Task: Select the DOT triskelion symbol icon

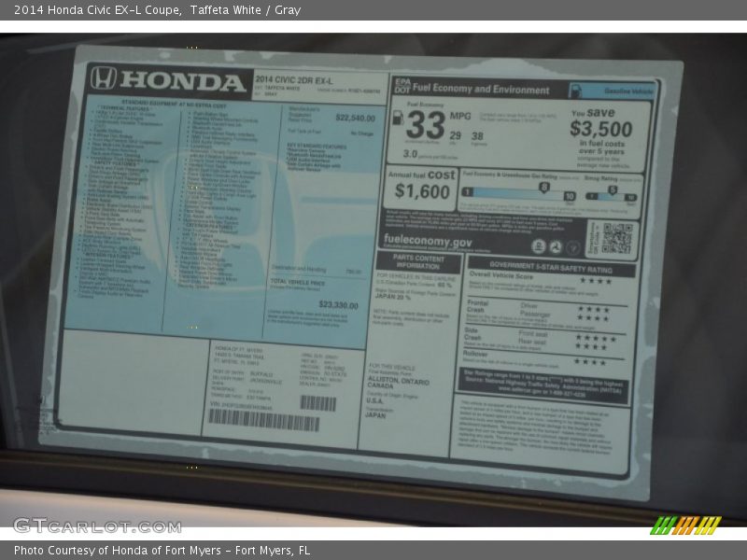Action: pos(557,245)
